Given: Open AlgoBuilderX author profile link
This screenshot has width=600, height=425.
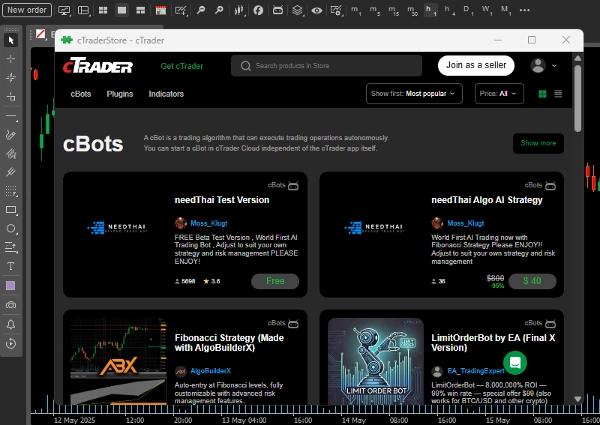Looking at the screenshot, I should tap(210, 371).
